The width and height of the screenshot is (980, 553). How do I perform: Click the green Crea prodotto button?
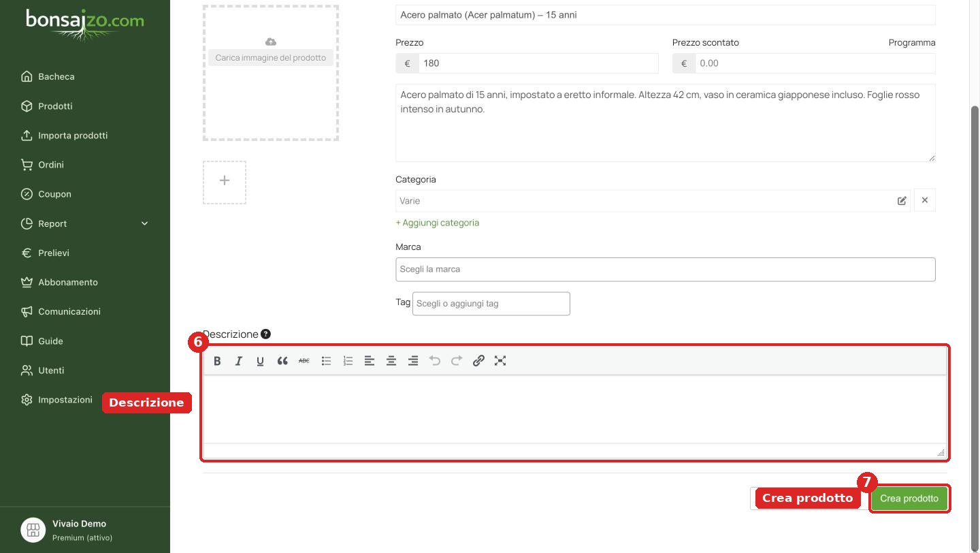909,499
